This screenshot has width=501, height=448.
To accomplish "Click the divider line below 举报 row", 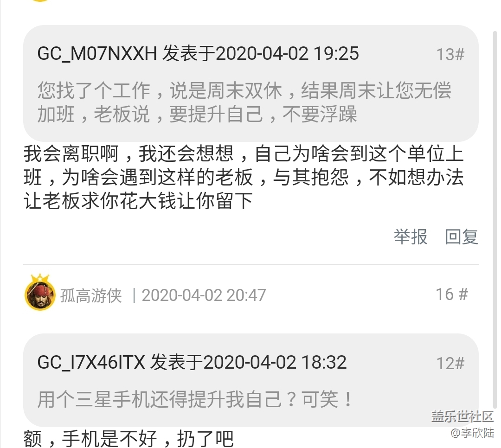I will (x=251, y=264).
